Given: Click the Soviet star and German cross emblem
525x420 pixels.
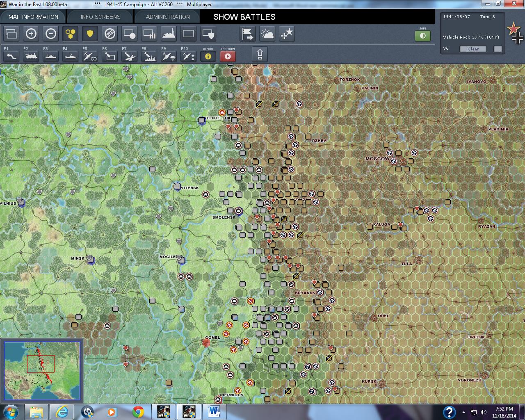Looking at the screenshot, I should click(515, 34).
